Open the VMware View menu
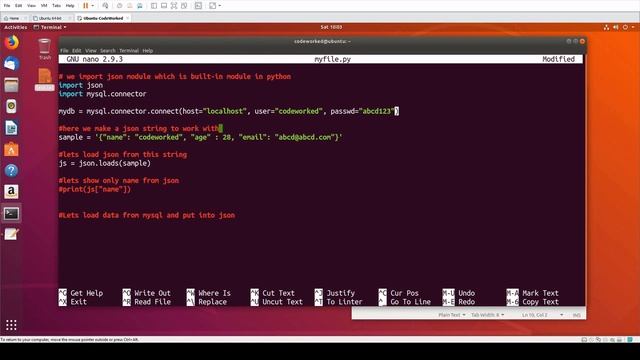The width and height of the screenshot is (640, 360). (31, 6)
